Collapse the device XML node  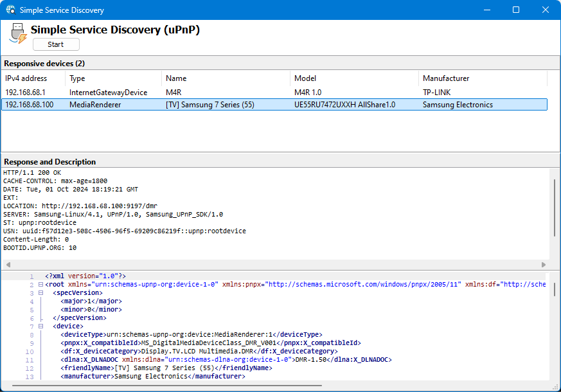(40, 326)
